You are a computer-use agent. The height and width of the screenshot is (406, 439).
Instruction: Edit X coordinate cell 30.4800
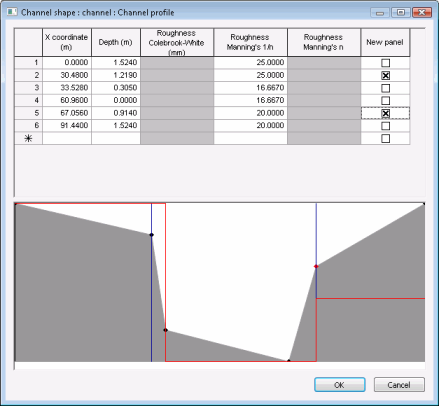point(67,75)
